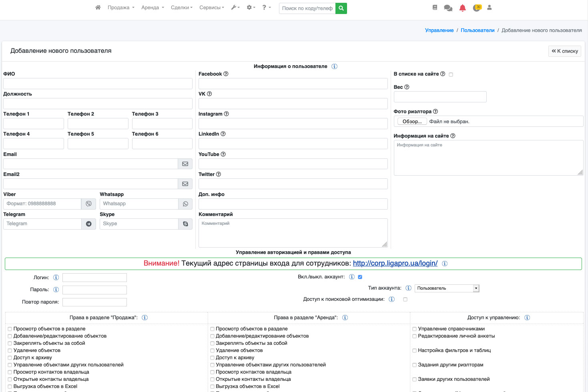This screenshot has width=588, height=392.
Task: Click the home icon in navbar
Action: 98,8
